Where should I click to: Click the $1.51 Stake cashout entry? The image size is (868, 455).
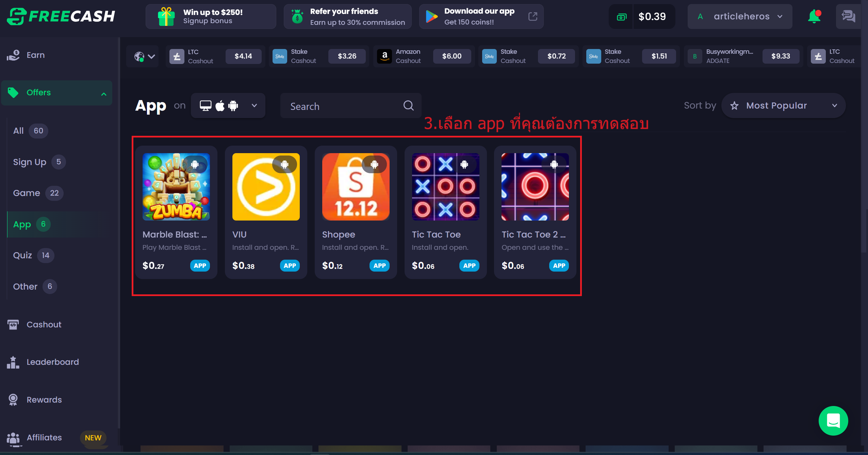[630, 56]
